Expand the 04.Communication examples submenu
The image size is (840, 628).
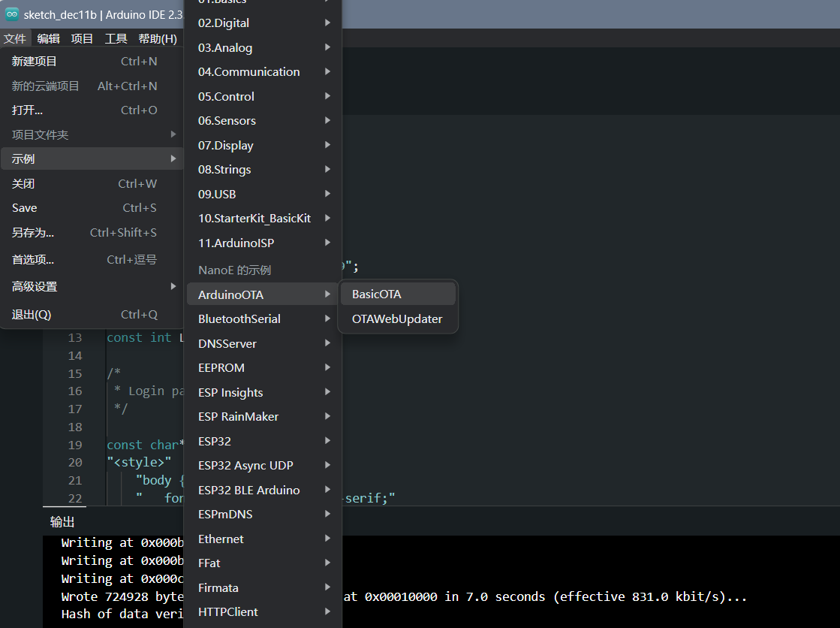(263, 72)
